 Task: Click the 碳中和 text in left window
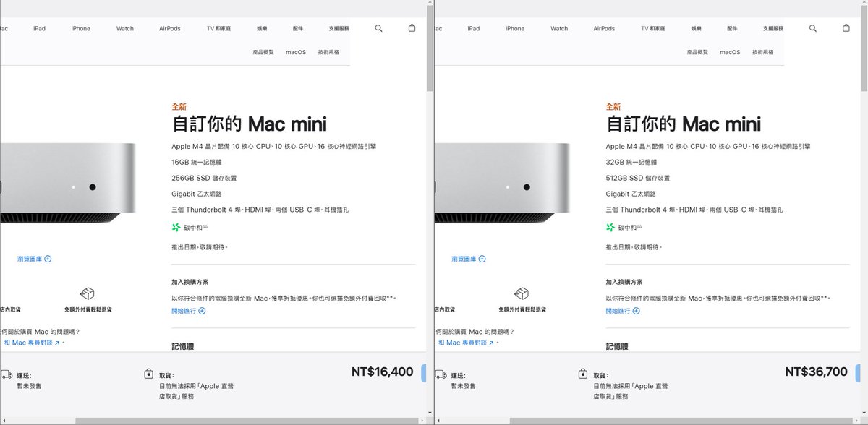[192, 228]
